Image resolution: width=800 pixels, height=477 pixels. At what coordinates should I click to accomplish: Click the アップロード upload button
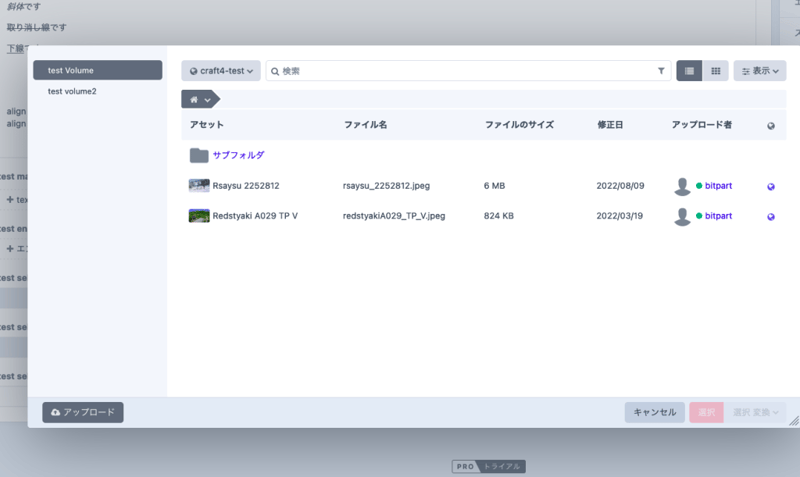pyautogui.click(x=83, y=412)
